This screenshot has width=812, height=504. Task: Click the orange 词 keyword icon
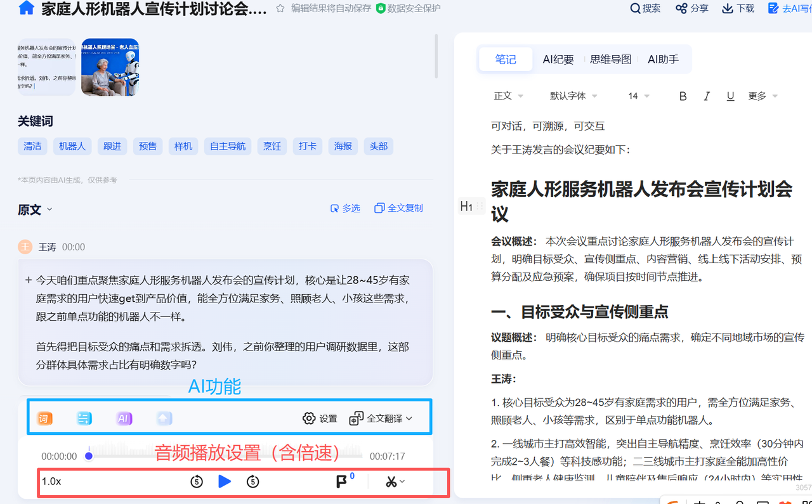click(x=44, y=418)
